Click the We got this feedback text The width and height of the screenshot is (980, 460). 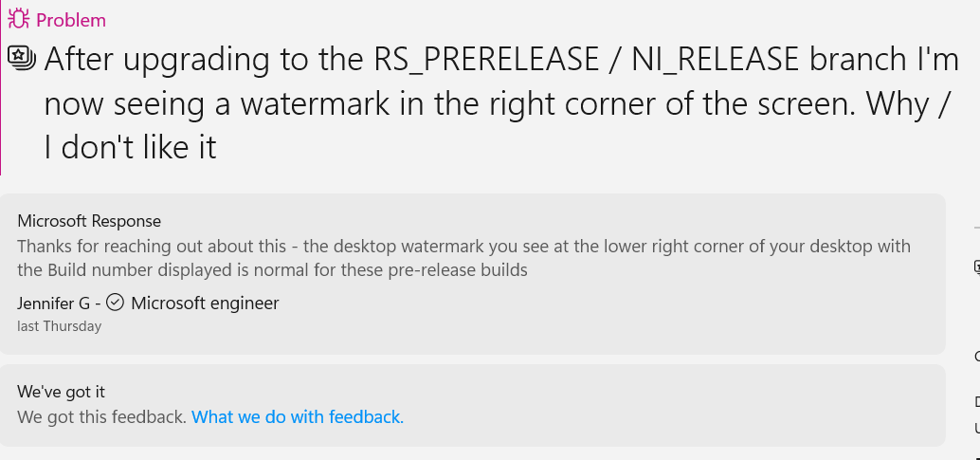click(x=101, y=416)
